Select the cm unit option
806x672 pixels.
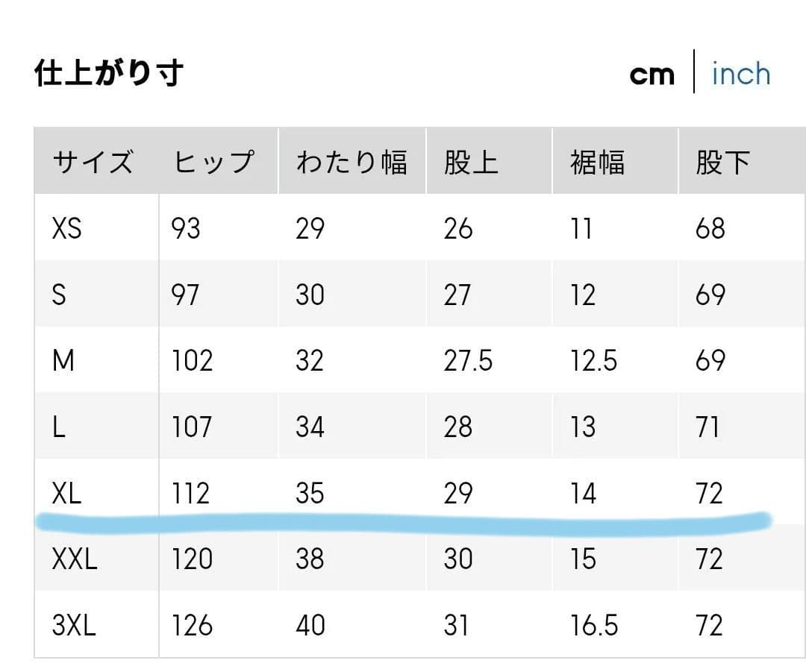point(652,74)
